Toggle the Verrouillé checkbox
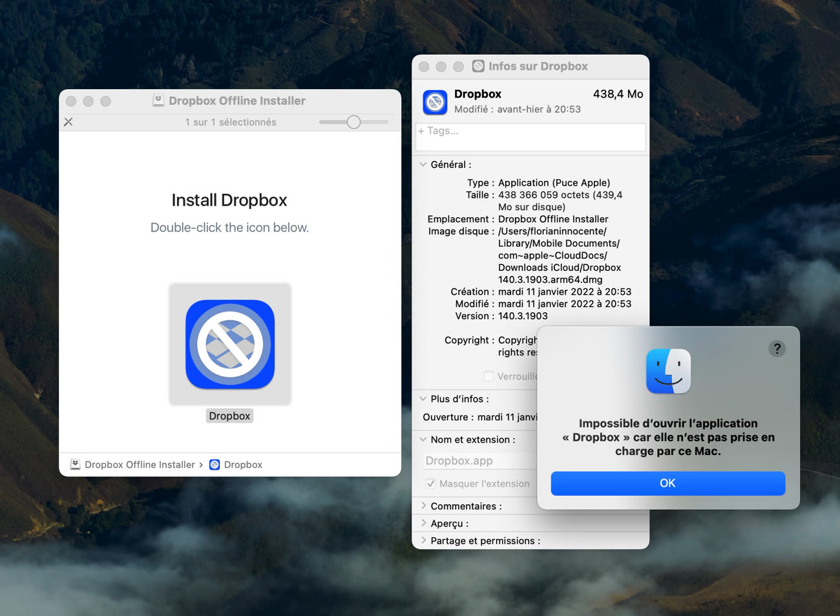 coord(489,376)
